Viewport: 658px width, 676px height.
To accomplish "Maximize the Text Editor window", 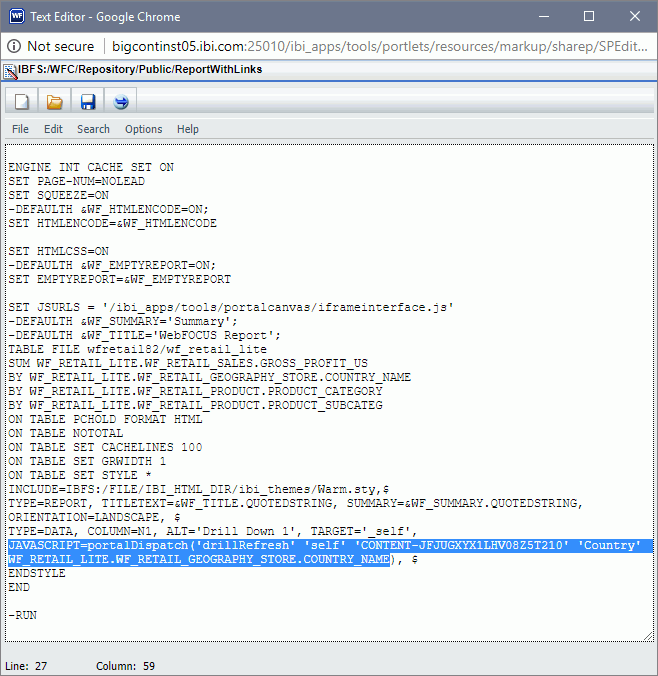I will (x=589, y=16).
